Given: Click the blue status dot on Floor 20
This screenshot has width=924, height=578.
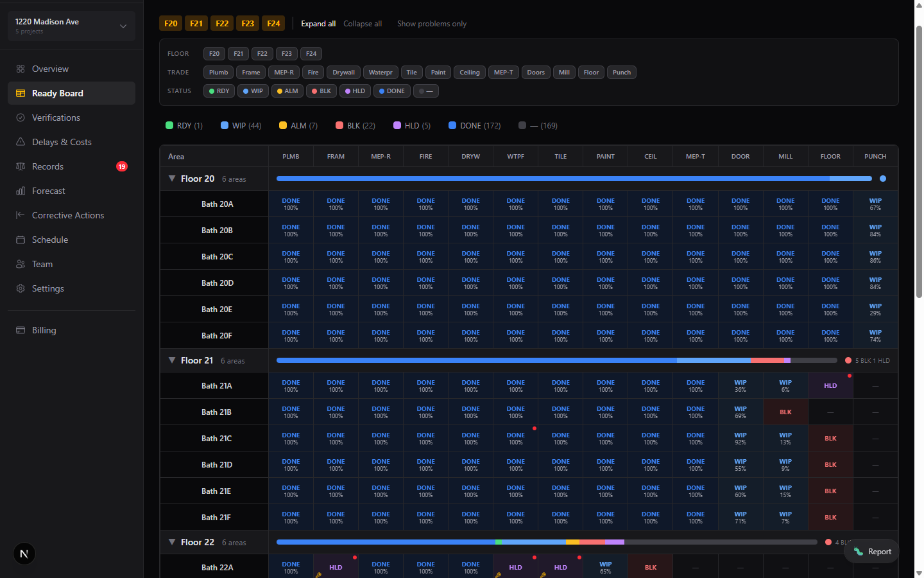Looking at the screenshot, I should (883, 179).
